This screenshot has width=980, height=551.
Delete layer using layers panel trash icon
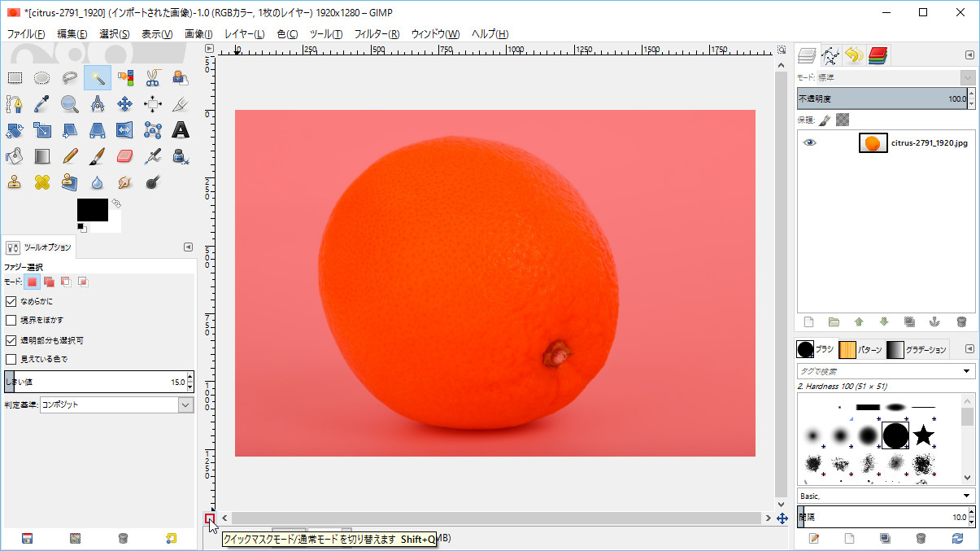click(x=961, y=322)
